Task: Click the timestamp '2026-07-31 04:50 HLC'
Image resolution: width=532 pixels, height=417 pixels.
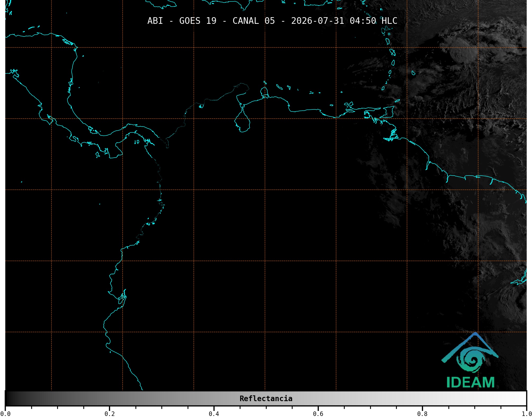Action: coord(344,21)
